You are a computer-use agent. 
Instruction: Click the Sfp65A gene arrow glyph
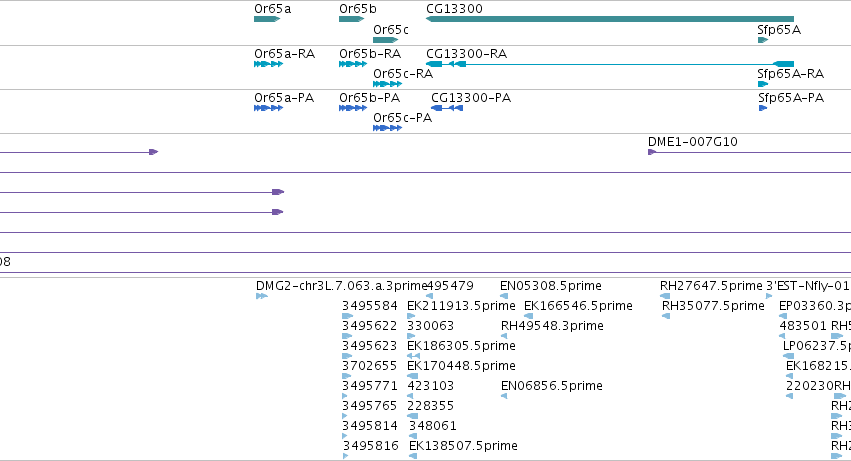tap(763, 40)
